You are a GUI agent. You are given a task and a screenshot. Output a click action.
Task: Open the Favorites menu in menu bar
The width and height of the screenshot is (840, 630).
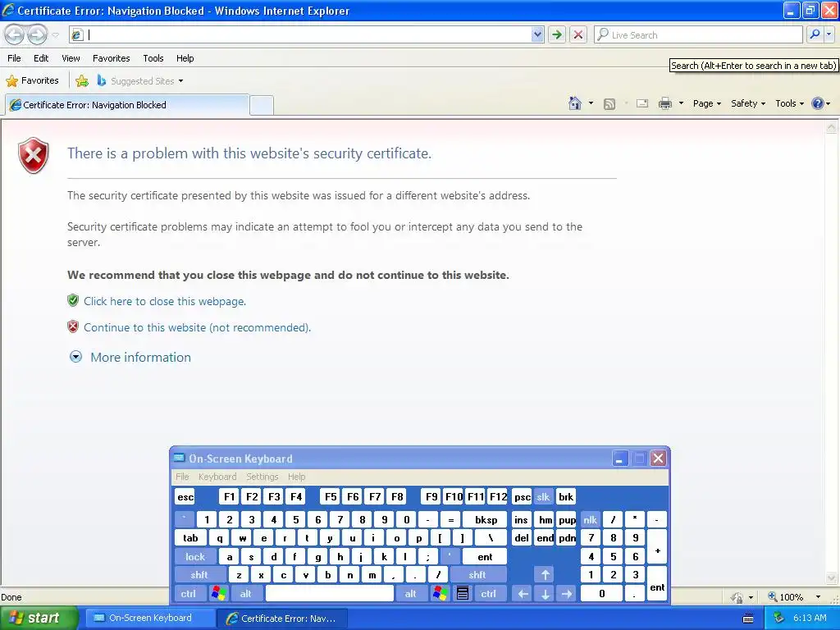coord(112,58)
